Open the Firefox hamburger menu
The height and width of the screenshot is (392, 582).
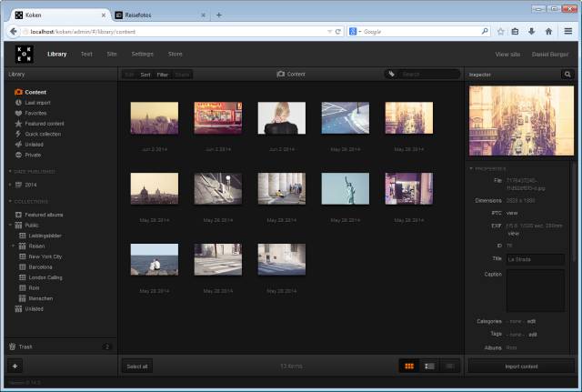click(x=567, y=31)
